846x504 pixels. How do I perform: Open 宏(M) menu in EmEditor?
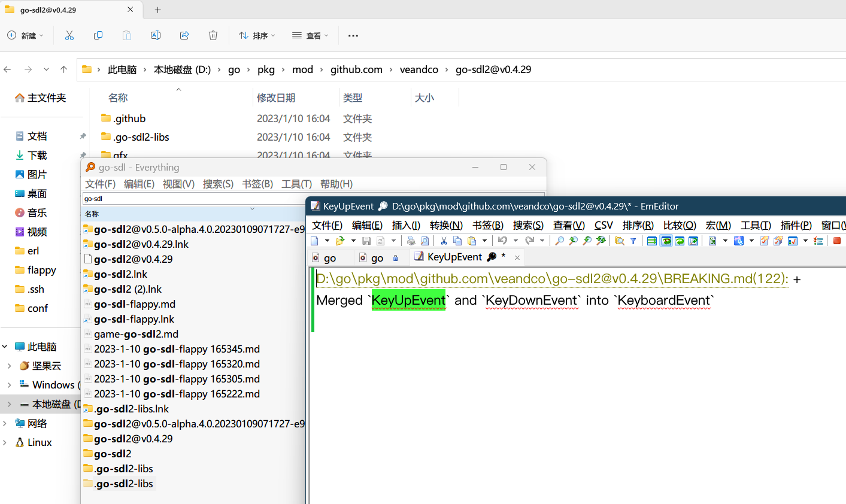point(718,225)
